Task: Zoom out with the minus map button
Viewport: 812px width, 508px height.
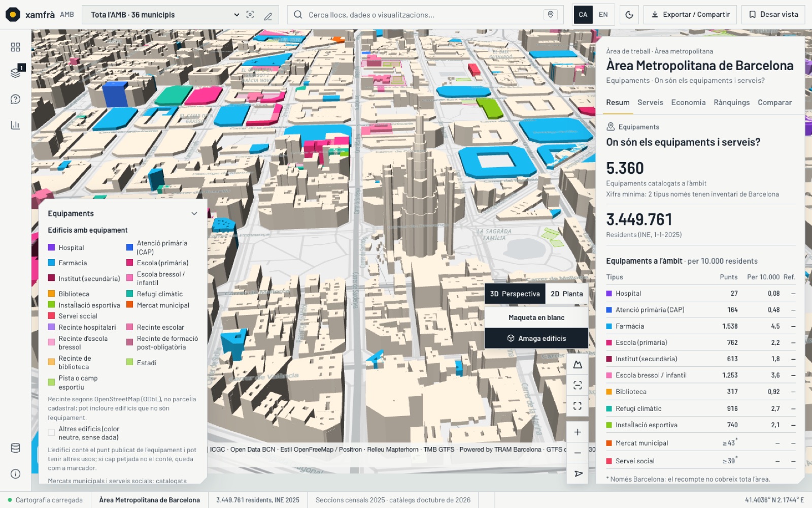Action: [x=578, y=453]
